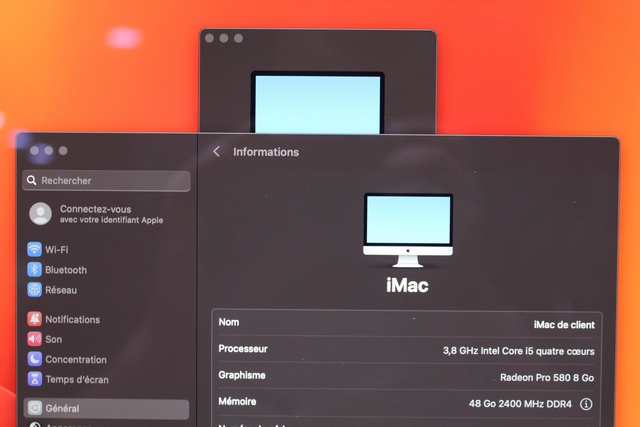Open Temps d'écran settings

tap(106, 379)
